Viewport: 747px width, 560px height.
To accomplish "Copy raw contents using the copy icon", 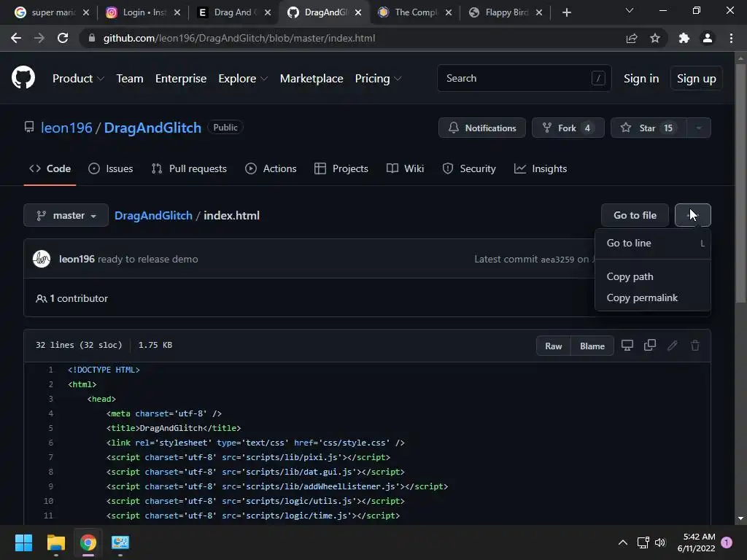I will click(650, 346).
